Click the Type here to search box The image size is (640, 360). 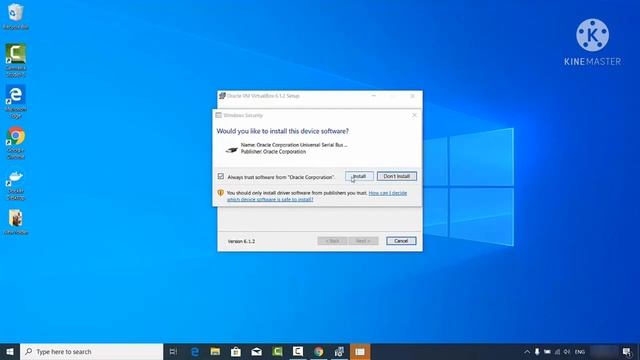pos(91,351)
